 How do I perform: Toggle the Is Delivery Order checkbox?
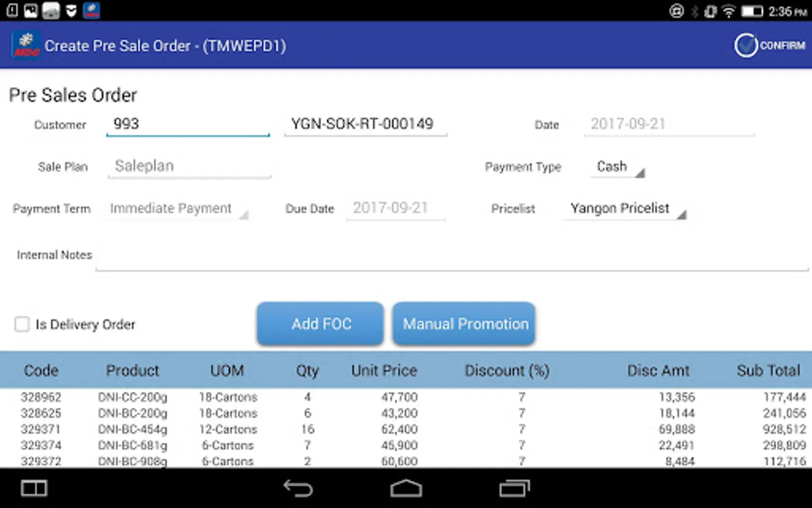[x=22, y=324]
